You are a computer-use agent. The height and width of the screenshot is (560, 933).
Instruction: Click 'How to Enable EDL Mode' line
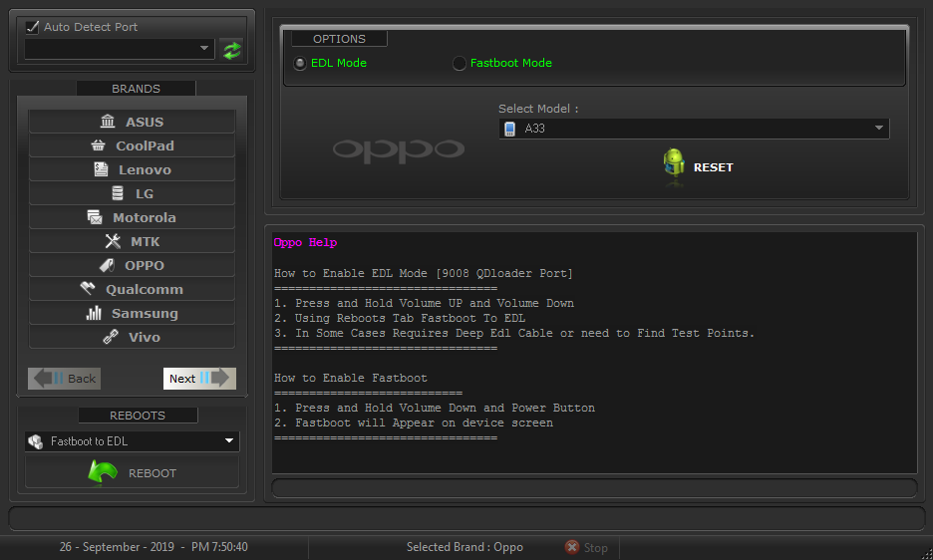click(x=423, y=273)
